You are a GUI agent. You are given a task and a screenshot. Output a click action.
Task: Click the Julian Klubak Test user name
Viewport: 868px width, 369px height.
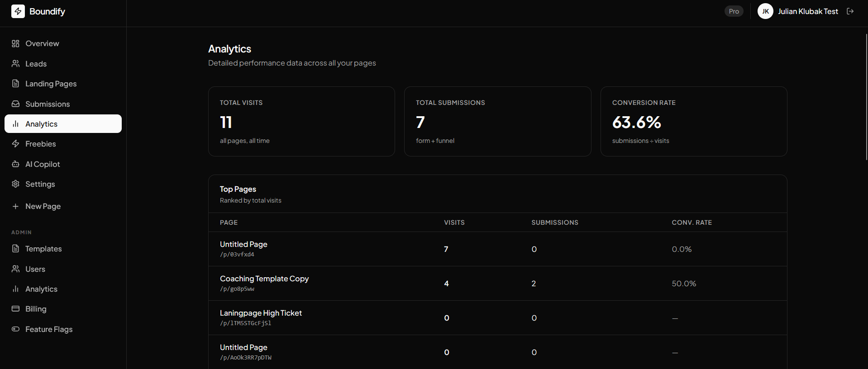tap(808, 11)
